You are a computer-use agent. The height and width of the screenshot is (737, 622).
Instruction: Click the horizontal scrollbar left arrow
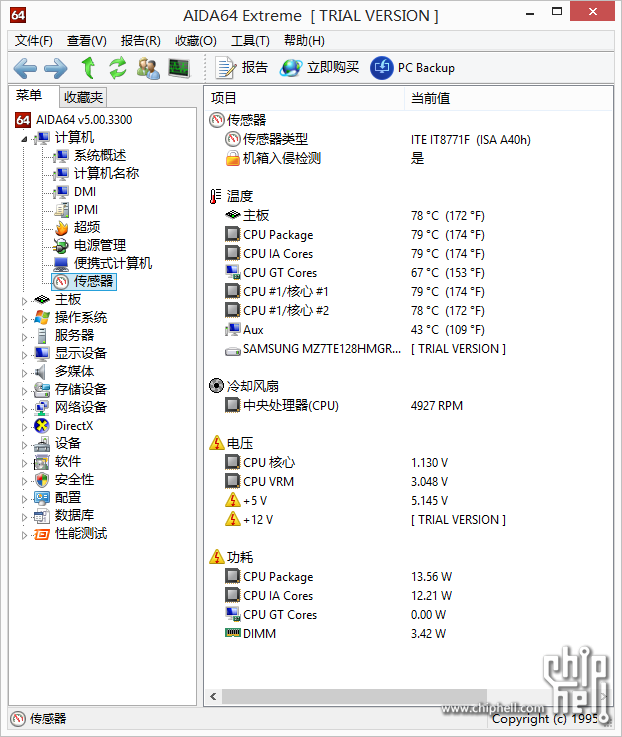[x=213, y=697]
